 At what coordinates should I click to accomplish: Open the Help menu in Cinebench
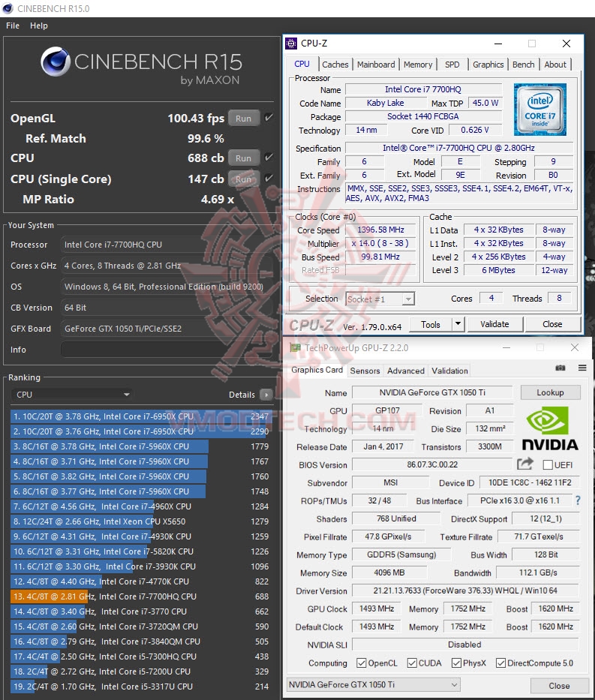39,26
